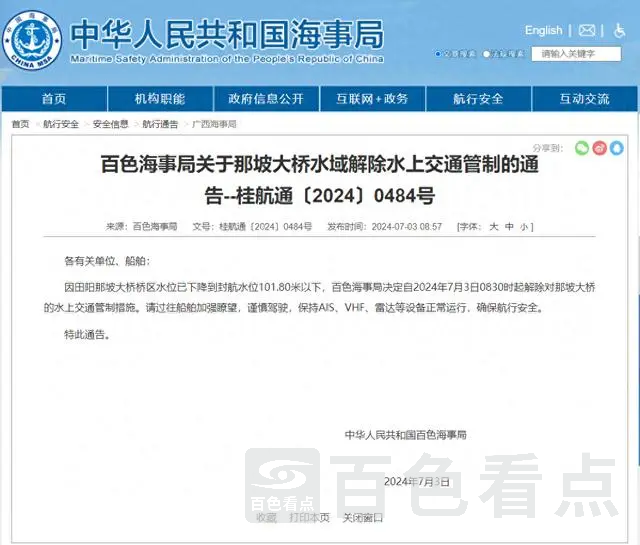Go to the 航行安全 navigation tab
640x545 pixels.
click(478, 99)
